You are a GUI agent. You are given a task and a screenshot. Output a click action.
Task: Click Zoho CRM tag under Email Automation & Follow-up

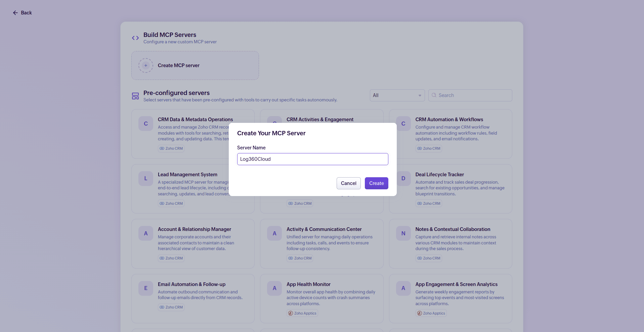point(171,307)
